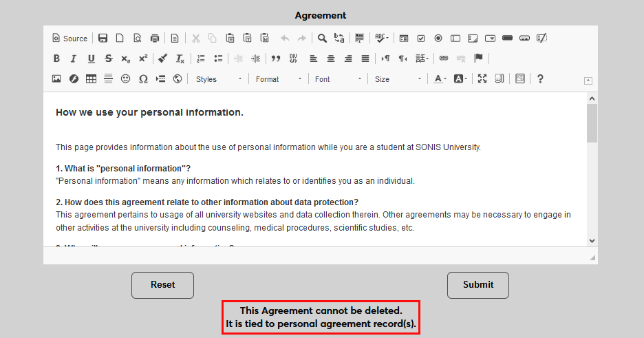Image resolution: width=644 pixels, height=338 pixels.
Task: Open the Font dropdown
Action: click(338, 79)
